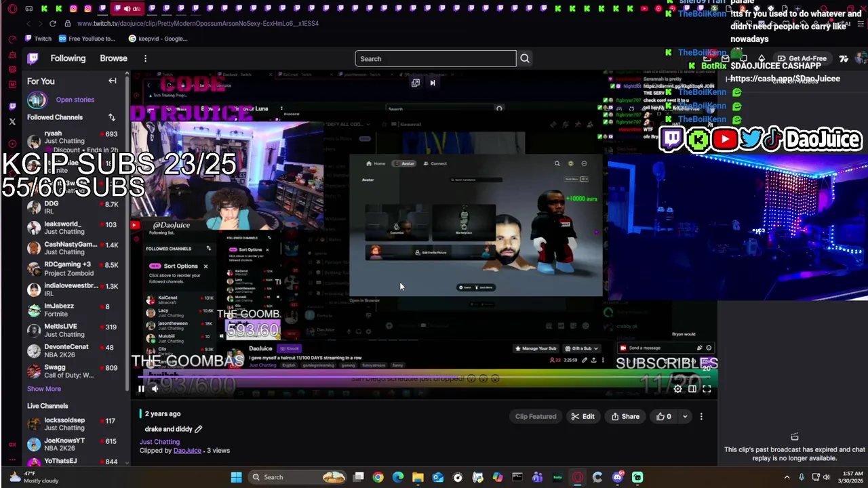
Task: Open weather widget mostly cloudy
Action: coord(34,477)
